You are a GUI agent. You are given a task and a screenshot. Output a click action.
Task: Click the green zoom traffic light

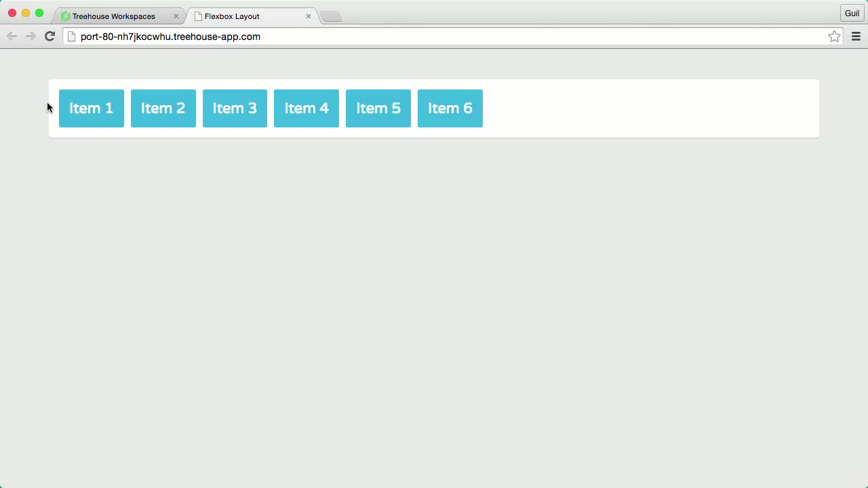tap(39, 13)
